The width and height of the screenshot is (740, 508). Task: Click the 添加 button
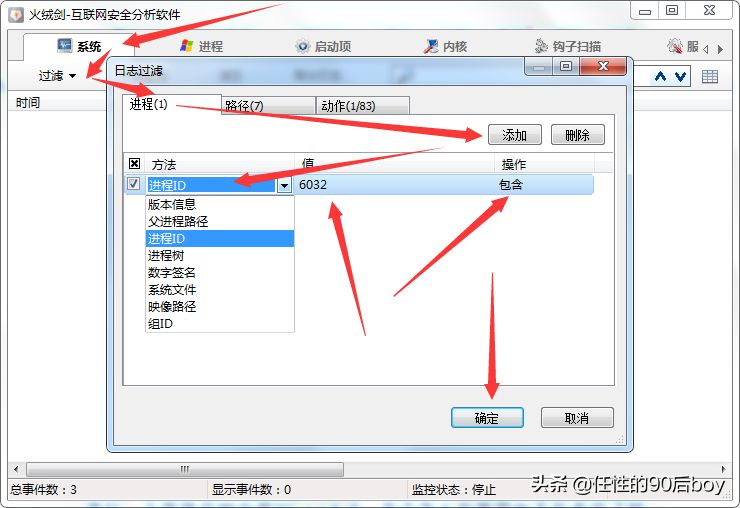(514, 135)
